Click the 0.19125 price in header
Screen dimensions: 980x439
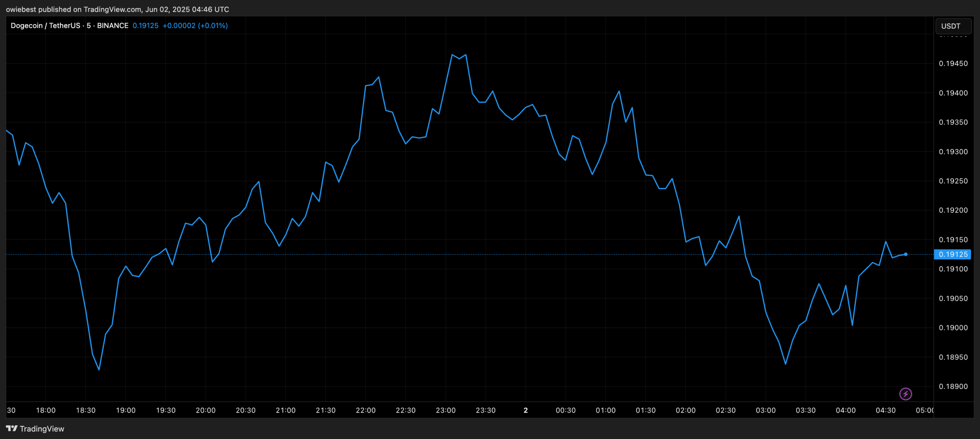(145, 26)
